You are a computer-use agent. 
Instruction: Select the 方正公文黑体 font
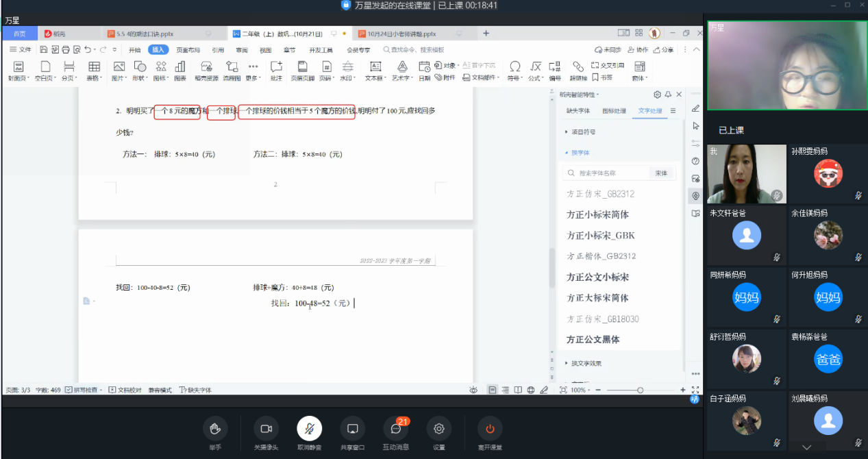pyautogui.click(x=593, y=340)
